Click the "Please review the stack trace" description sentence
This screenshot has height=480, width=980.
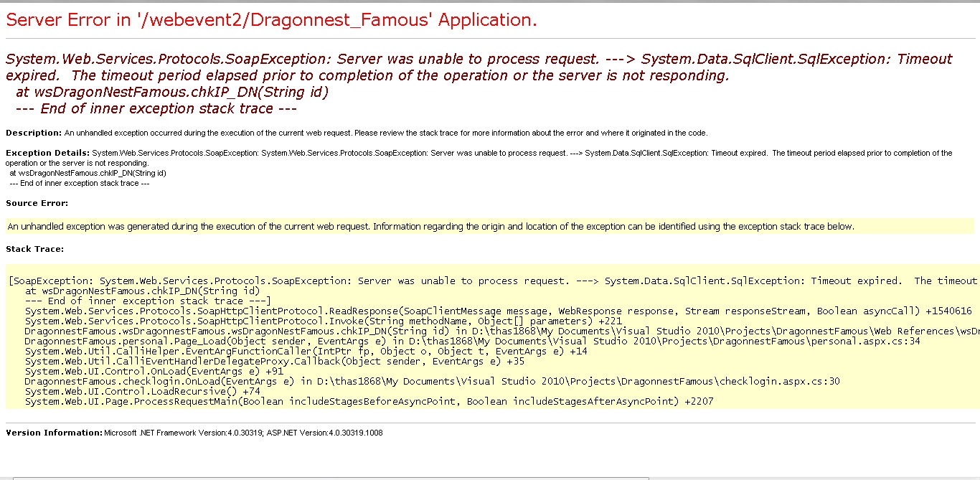tap(529, 133)
